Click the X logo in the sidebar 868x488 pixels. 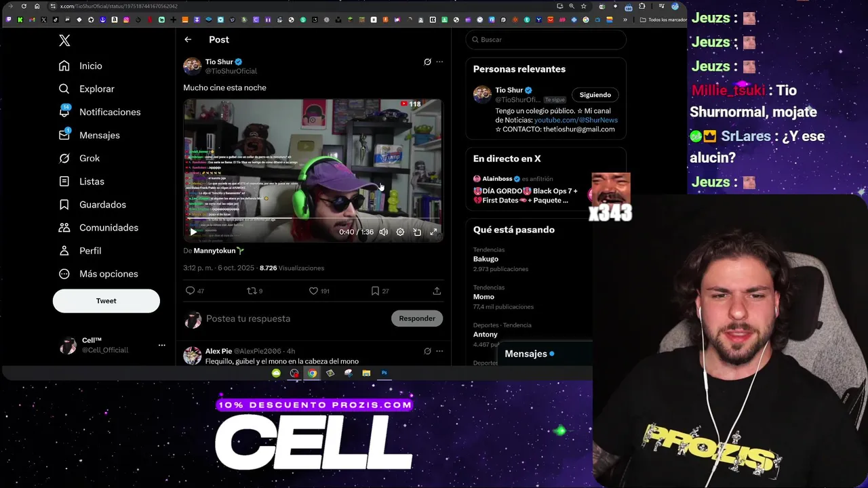64,41
